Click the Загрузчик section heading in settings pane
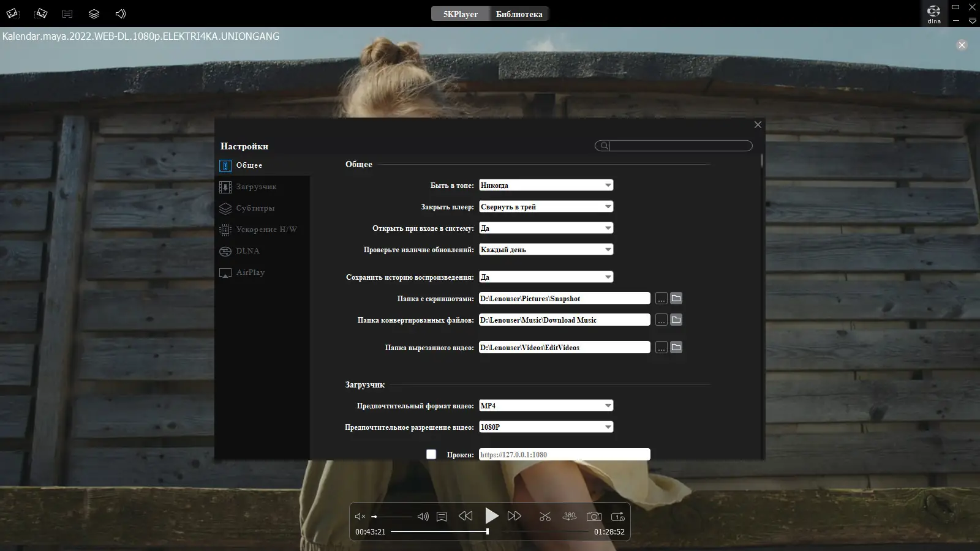Screen dimensions: 980x551 pyautogui.click(x=365, y=385)
